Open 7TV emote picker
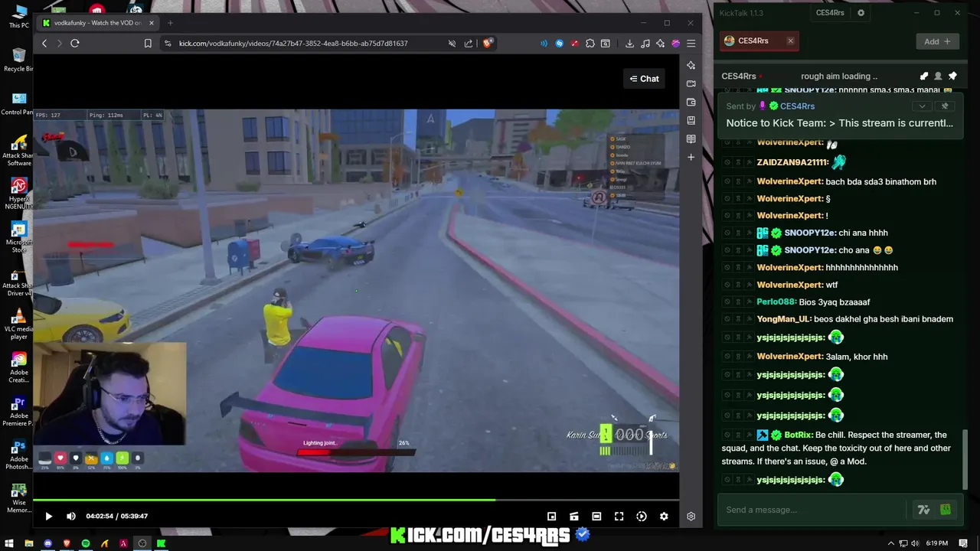Screen dimensions: 980x551 pyautogui.click(x=923, y=510)
